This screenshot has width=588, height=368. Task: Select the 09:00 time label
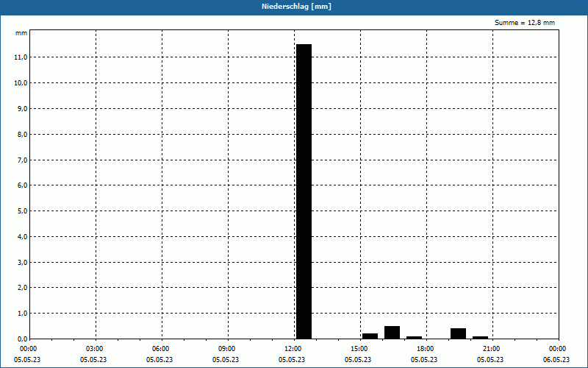pos(229,349)
